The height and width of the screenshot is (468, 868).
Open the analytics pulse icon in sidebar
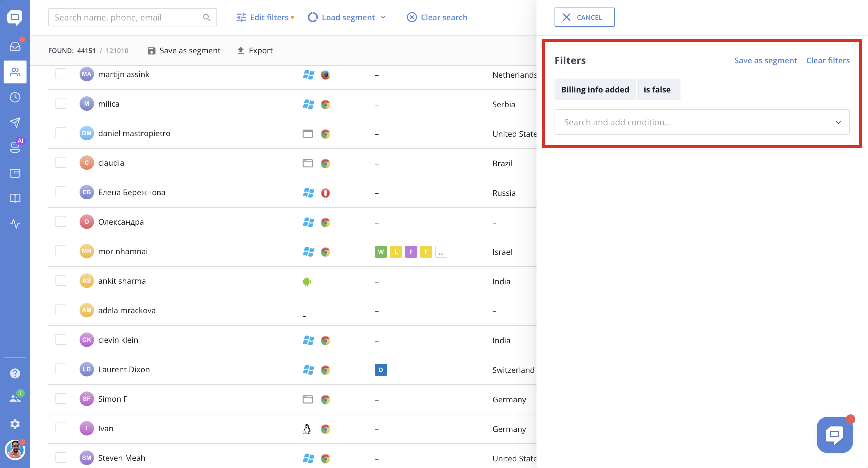[x=15, y=223]
